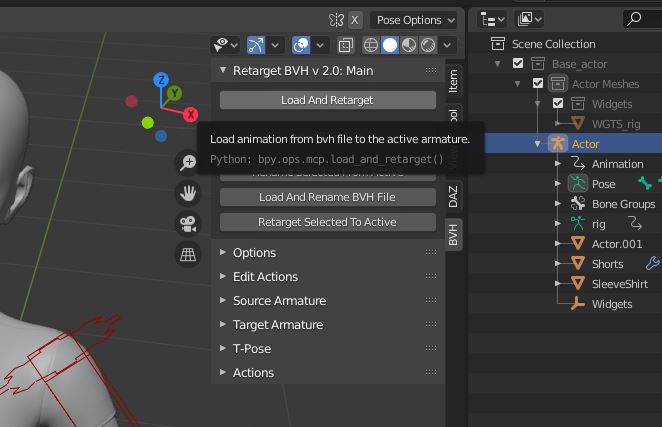Open shading options dropdown arrow
The image size is (662, 427).
point(448,45)
